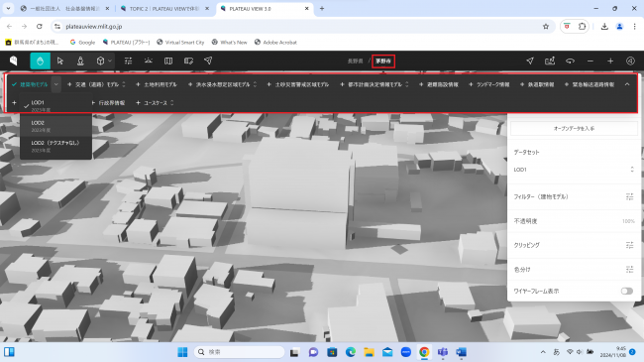Click the paper plane feedback icon
The width and height of the screenshot is (644, 362).
click(208, 60)
